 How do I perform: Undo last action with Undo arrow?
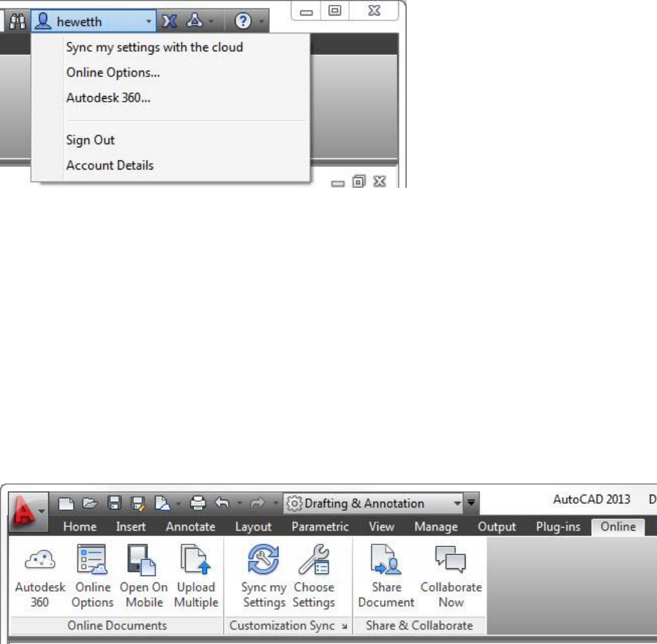[x=222, y=502]
